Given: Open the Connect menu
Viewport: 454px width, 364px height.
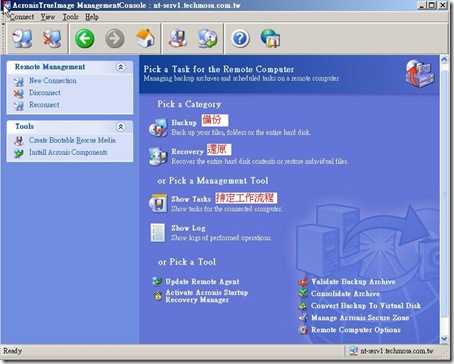Looking at the screenshot, I should point(22,17).
